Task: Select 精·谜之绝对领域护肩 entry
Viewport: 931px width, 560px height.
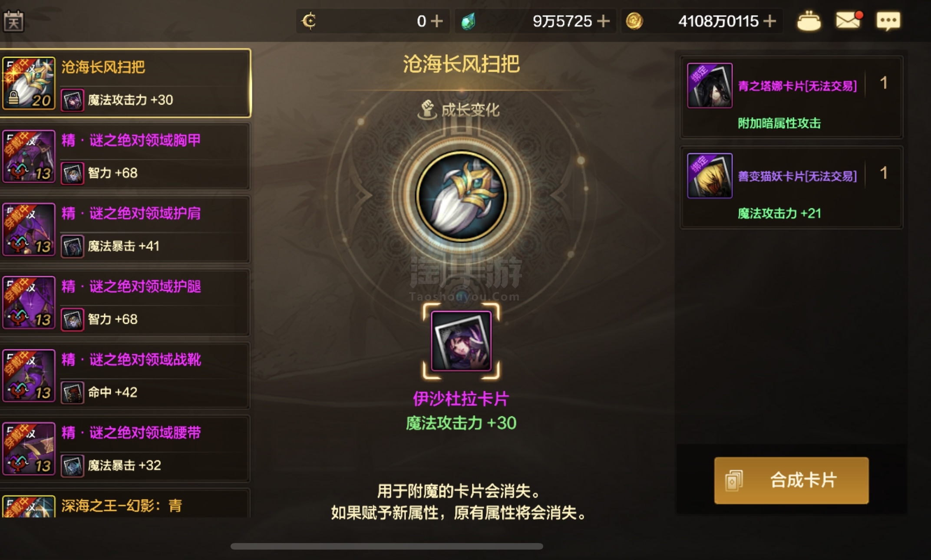Action: (125, 229)
